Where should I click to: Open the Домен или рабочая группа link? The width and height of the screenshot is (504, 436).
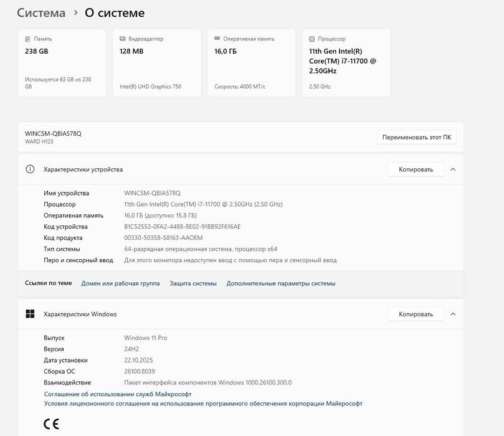120,283
